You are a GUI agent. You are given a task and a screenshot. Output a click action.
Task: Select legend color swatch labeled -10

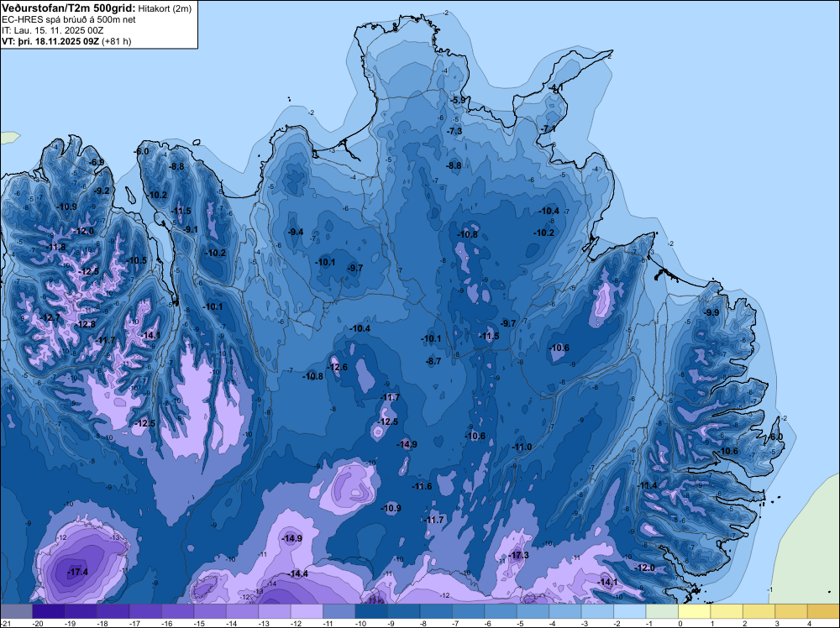click(371, 611)
